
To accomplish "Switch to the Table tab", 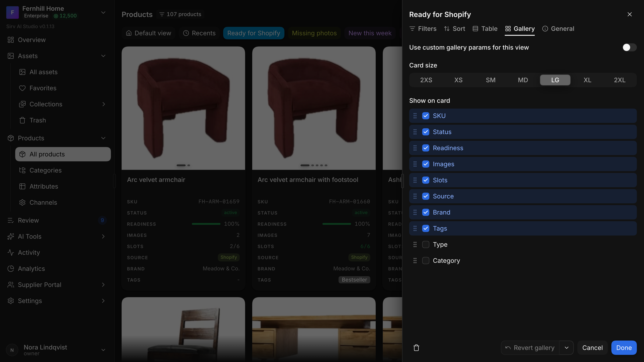I will [485, 29].
